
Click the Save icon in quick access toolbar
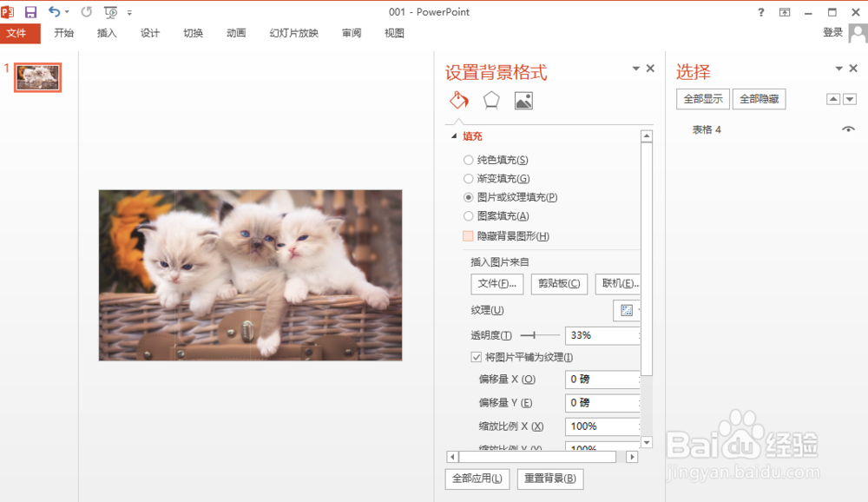coord(30,11)
